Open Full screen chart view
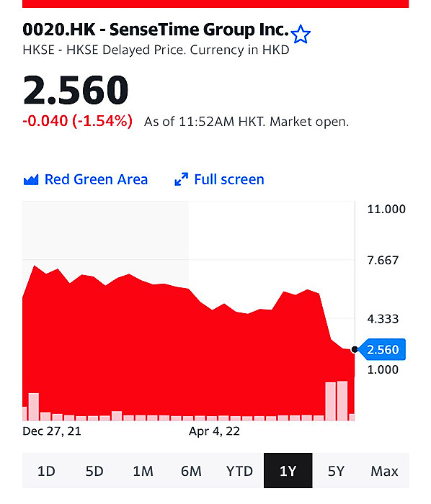This screenshot has width=431, height=504. point(219,179)
